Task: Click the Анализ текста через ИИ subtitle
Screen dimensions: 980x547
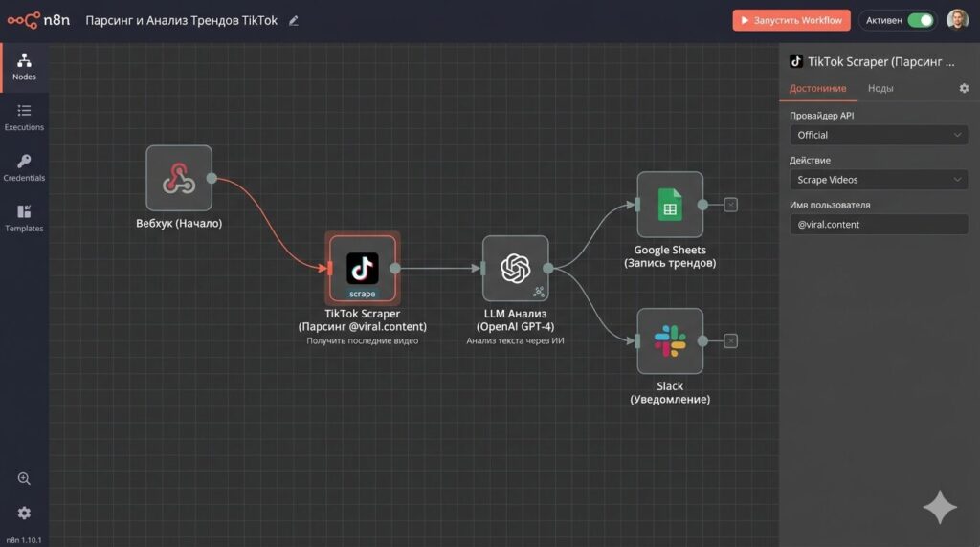Action: coord(515,341)
